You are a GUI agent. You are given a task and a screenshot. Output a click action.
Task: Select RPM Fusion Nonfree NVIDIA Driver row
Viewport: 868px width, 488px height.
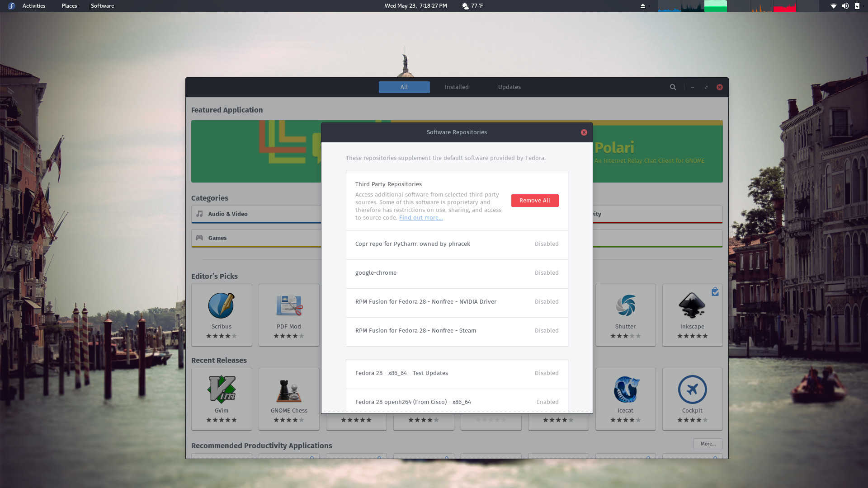[457, 302]
